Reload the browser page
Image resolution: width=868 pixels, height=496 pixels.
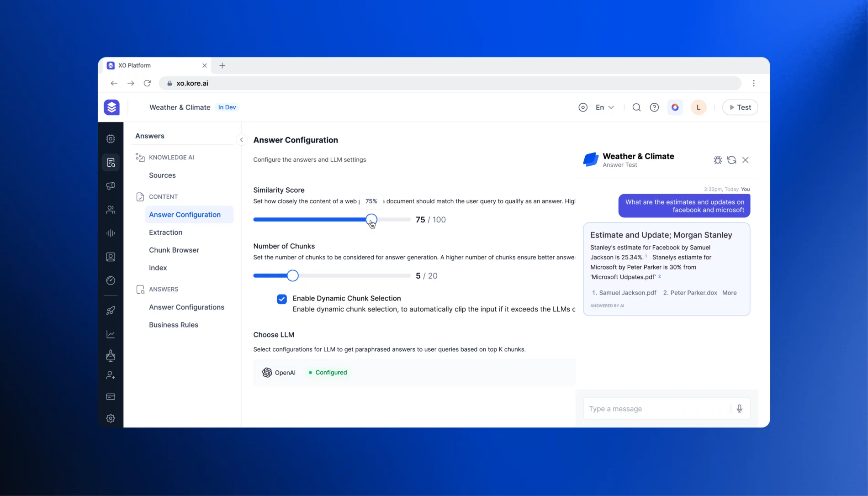(147, 83)
